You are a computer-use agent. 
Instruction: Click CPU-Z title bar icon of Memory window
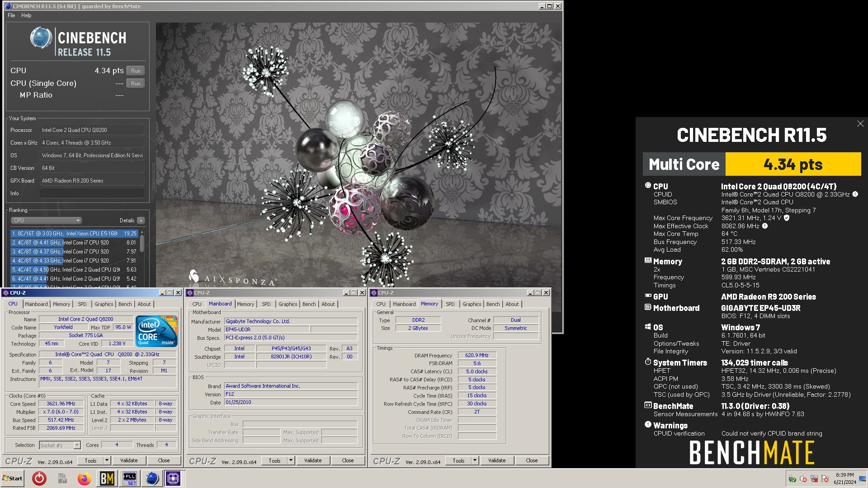[373, 293]
